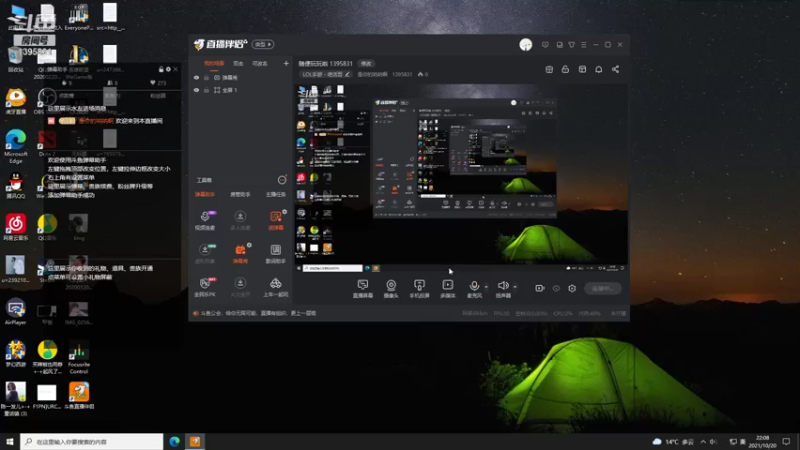
Task: Open the 视频连麦 video link tool
Action: (205, 220)
